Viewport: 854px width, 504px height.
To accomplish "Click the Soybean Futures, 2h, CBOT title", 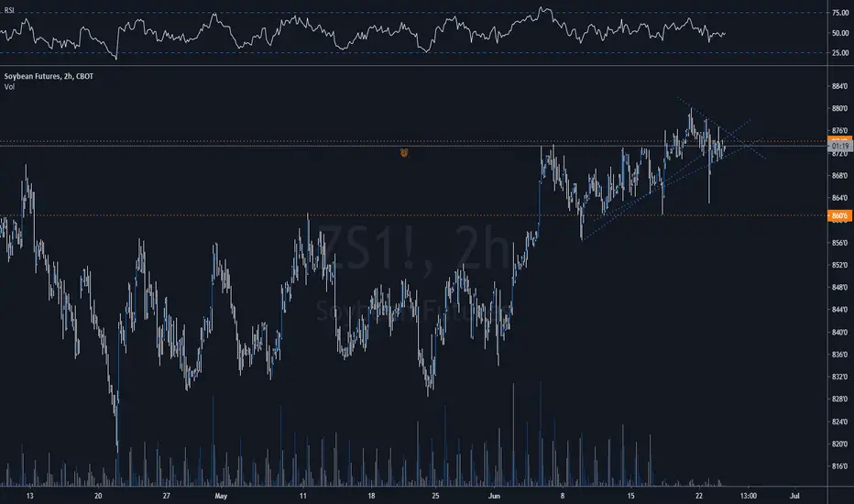I will click(x=49, y=76).
